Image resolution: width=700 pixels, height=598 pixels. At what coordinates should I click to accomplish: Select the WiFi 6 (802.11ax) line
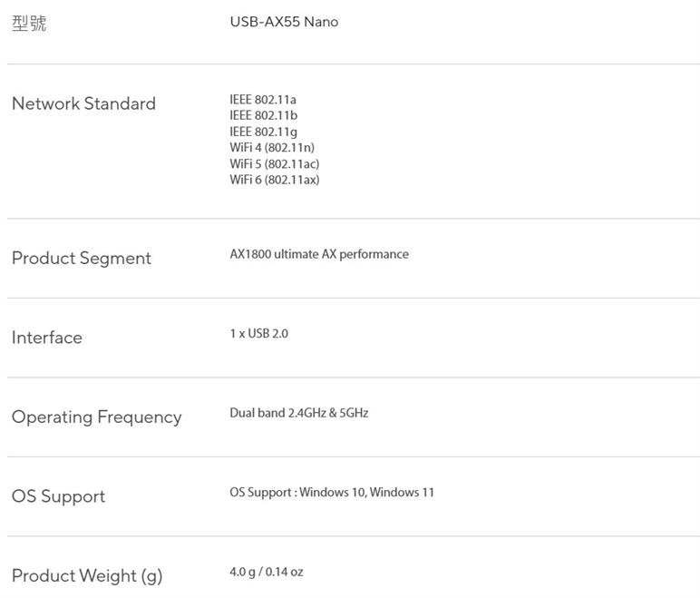tap(275, 180)
